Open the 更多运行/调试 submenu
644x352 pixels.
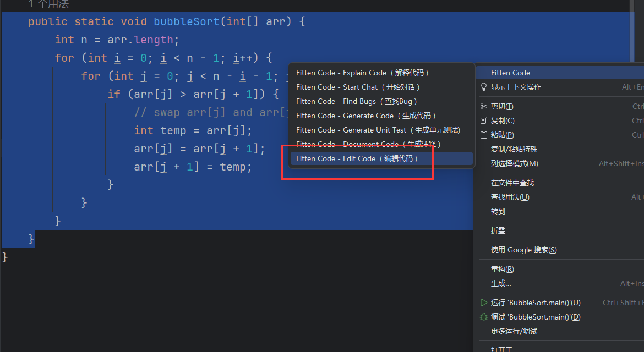[560, 331]
